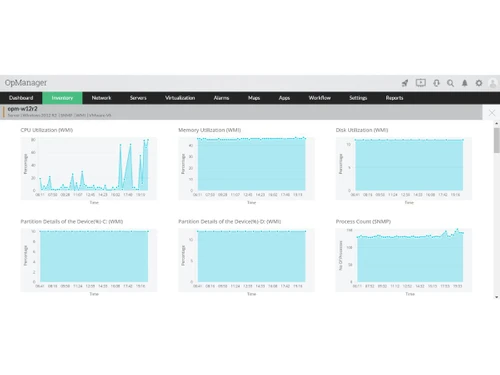
Task: Select the Inventory tab
Action: point(62,98)
